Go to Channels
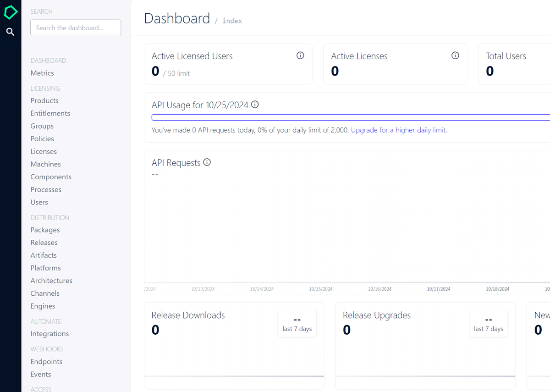 45,293
